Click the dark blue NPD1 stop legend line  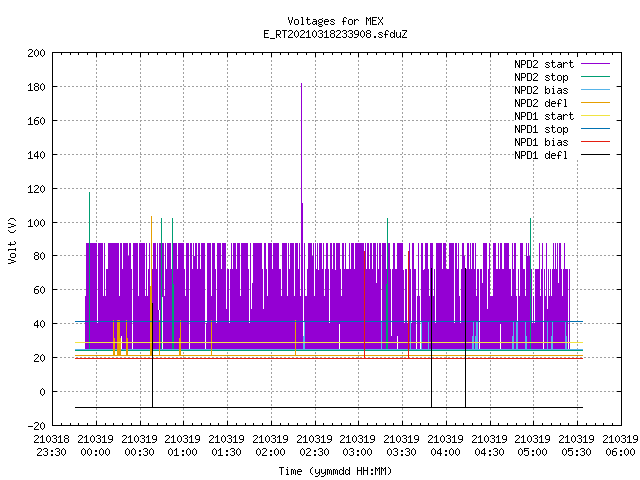[595, 129]
